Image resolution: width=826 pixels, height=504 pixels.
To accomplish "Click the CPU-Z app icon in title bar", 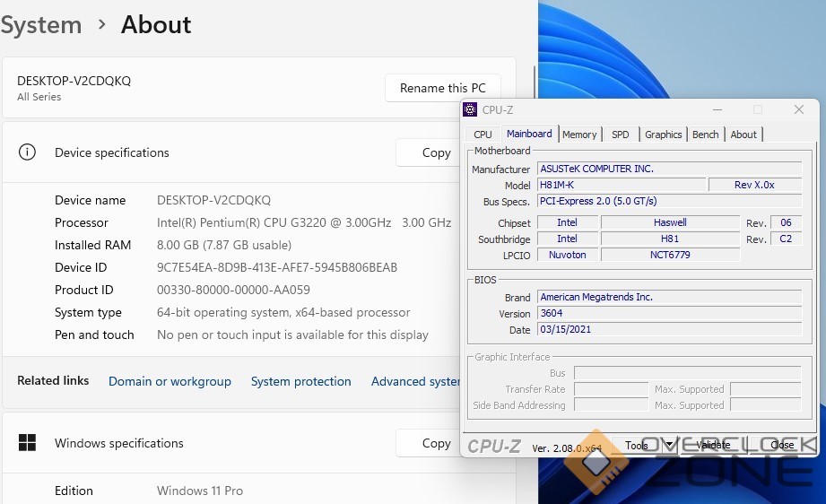I will coord(470,109).
